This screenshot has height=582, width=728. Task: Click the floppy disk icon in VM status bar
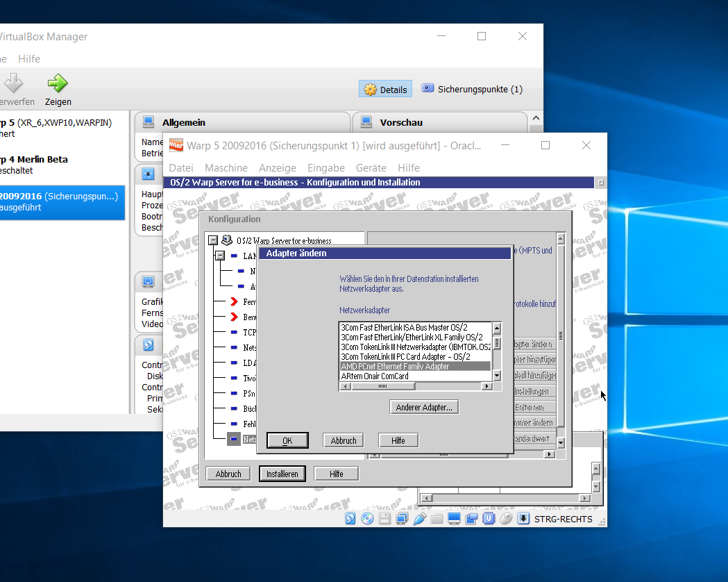(384, 518)
